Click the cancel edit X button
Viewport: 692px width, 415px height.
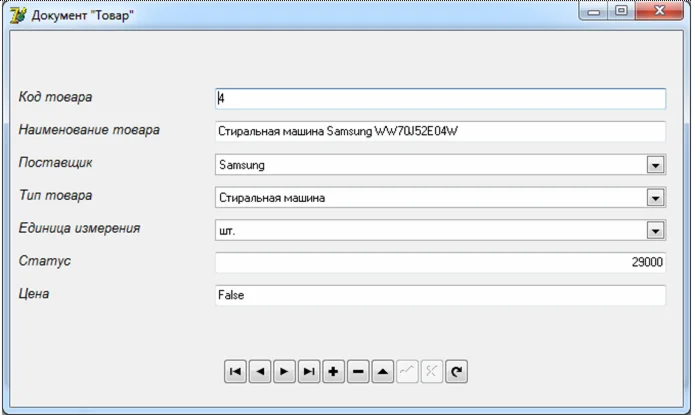tap(432, 372)
